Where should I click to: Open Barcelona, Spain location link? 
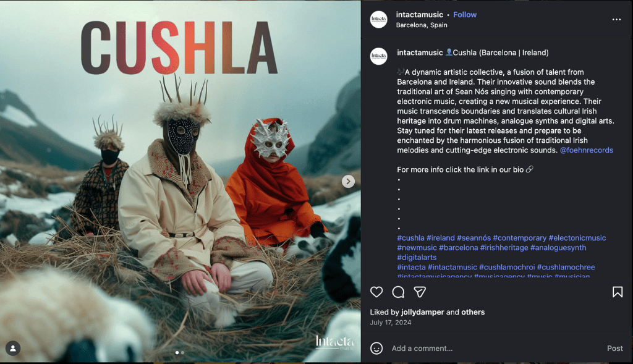point(422,25)
